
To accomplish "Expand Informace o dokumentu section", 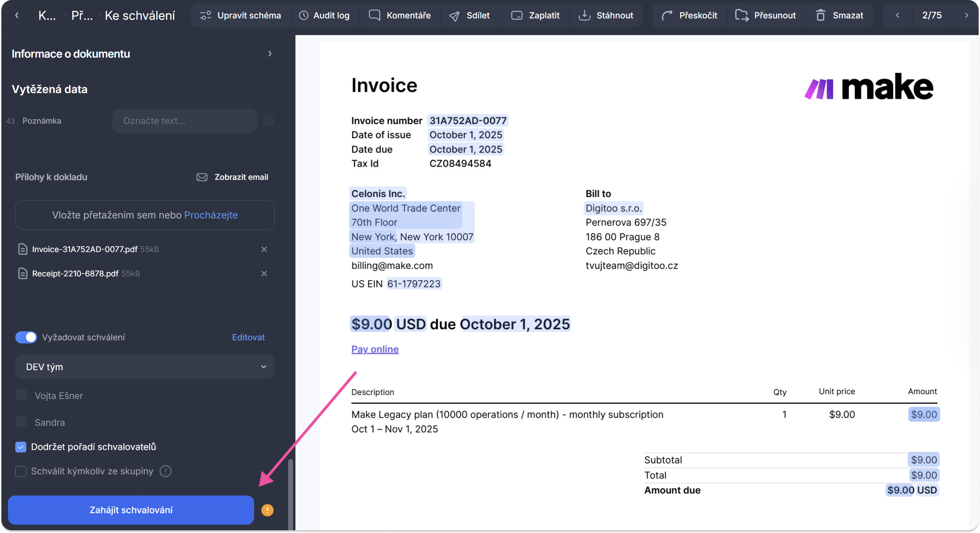I will tap(270, 53).
